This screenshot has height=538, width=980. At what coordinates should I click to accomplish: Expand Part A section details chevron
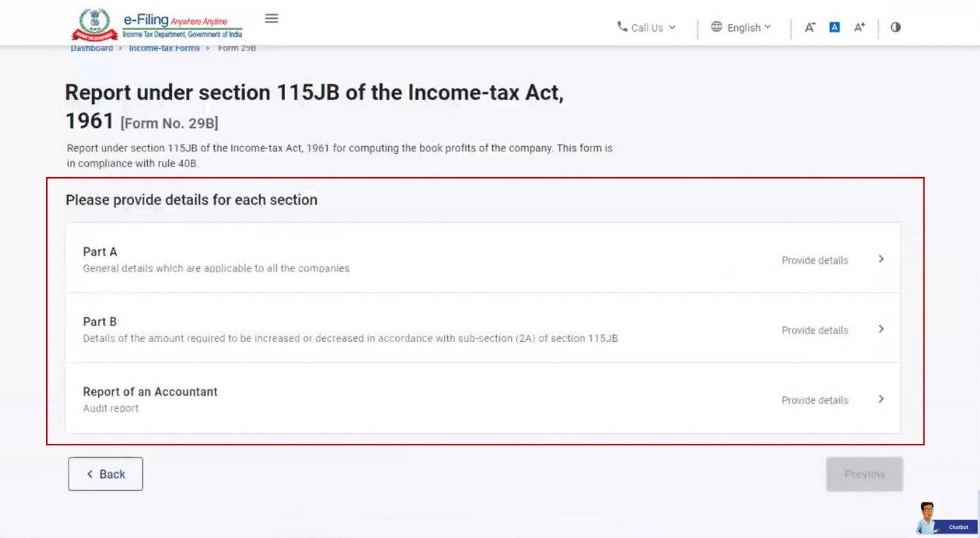point(880,259)
